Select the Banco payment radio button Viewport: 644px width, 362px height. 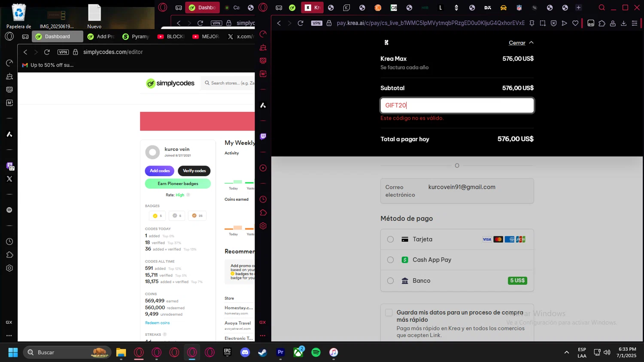click(390, 281)
